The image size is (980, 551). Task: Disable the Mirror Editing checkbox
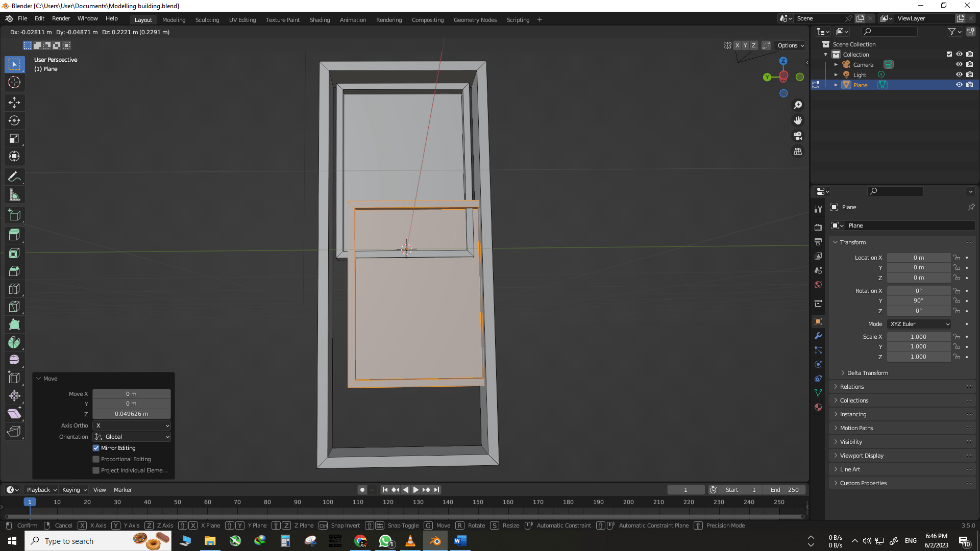(x=96, y=448)
